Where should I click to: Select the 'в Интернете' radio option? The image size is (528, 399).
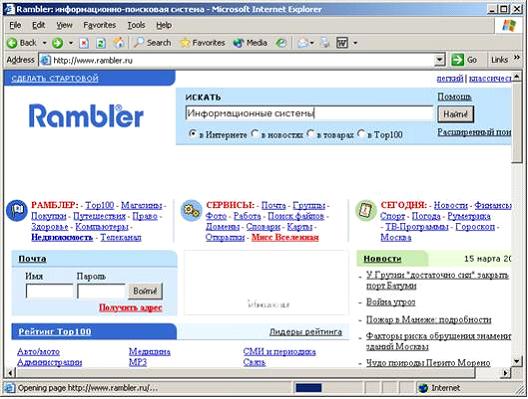(x=192, y=134)
